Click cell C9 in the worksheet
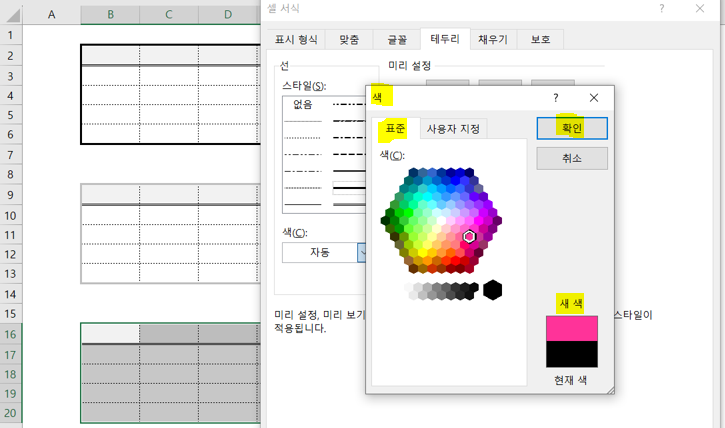This screenshot has height=428, width=725. [169, 194]
